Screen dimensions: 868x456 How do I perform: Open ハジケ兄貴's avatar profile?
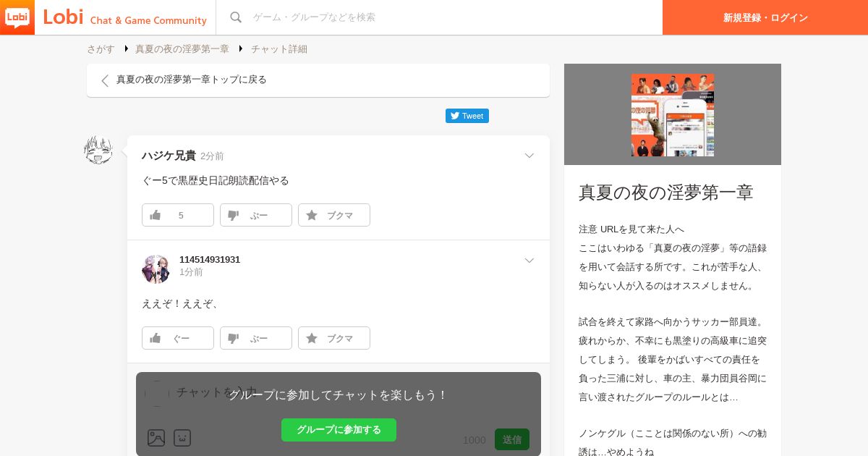click(98, 150)
